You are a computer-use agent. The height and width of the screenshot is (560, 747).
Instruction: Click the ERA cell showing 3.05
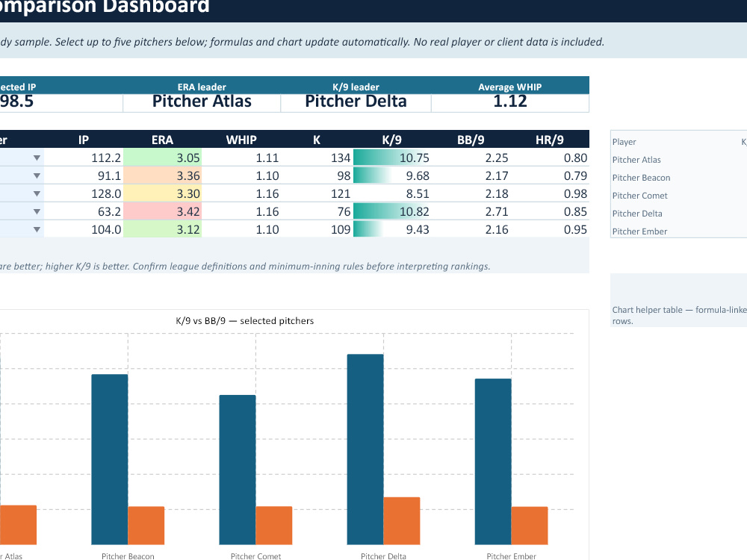(162, 158)
